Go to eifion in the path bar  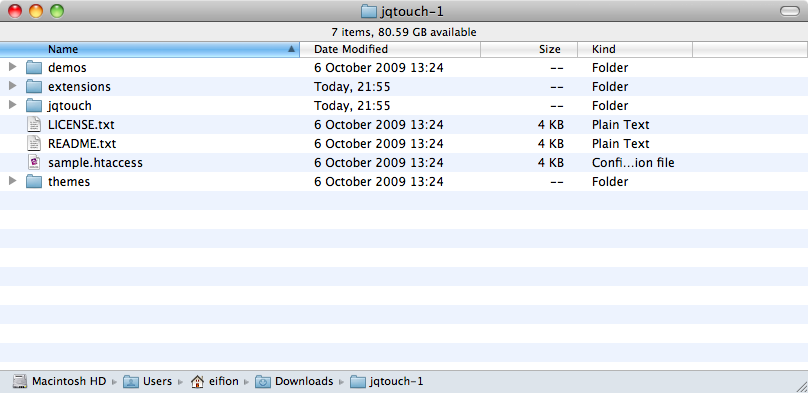224,382
